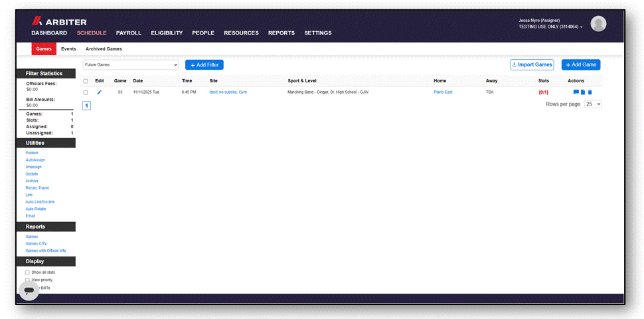Sort by the Site column header

pos(214,81)
